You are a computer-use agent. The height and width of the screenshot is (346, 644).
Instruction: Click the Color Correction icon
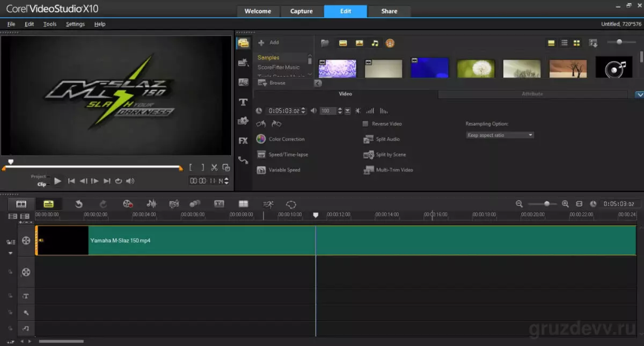click(261, 139)
